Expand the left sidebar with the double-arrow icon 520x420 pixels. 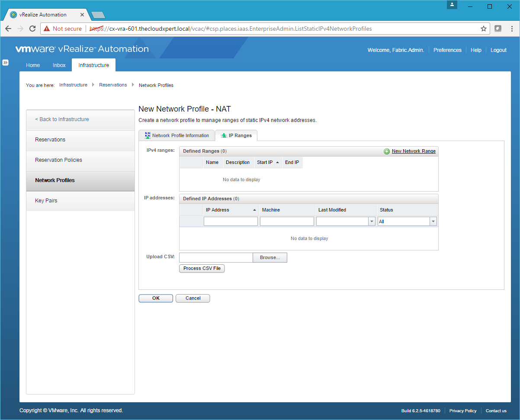[x=6, y=62]
